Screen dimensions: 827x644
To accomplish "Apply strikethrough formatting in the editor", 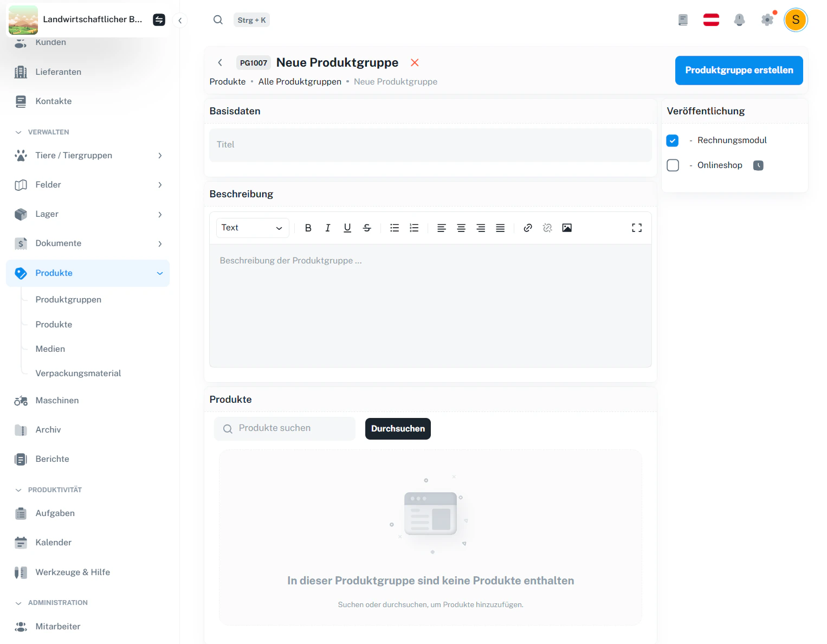I will [x=367, y=228].
